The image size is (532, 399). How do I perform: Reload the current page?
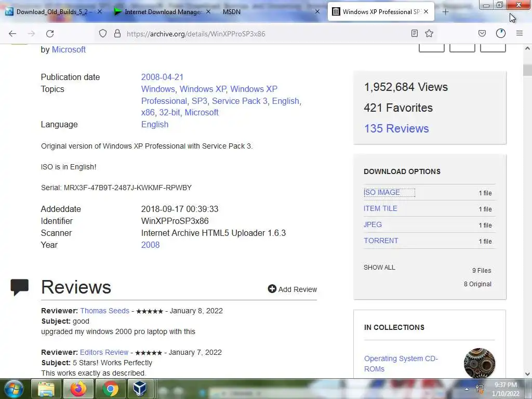[x=50, y=34]
